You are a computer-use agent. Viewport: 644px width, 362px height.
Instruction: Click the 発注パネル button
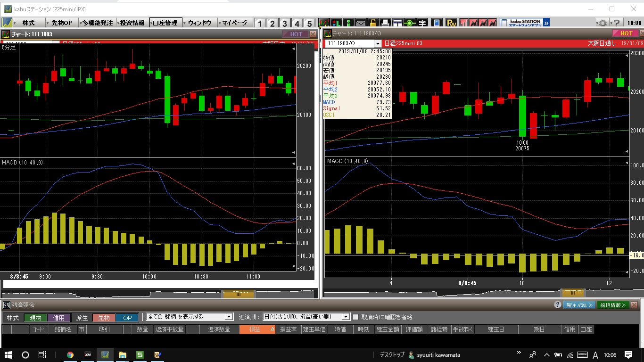[x=579, y=305]
